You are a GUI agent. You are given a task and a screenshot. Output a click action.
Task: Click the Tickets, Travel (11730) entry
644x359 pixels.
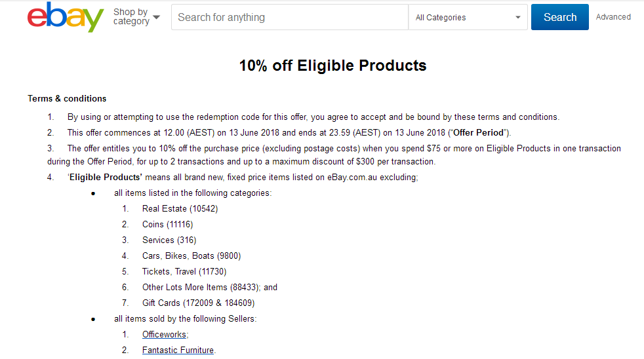[x=184, y=272]
